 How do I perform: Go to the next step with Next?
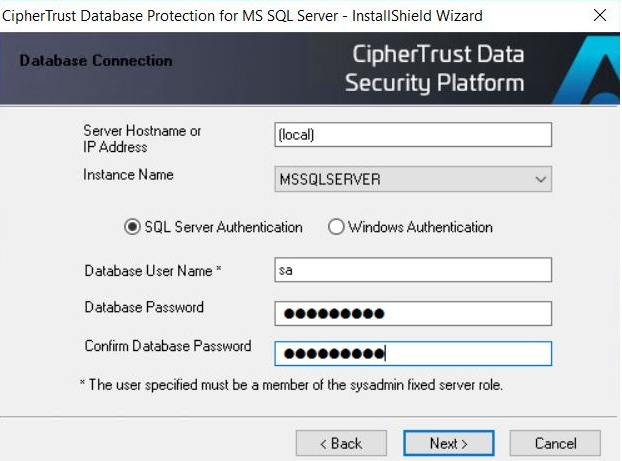449,443
